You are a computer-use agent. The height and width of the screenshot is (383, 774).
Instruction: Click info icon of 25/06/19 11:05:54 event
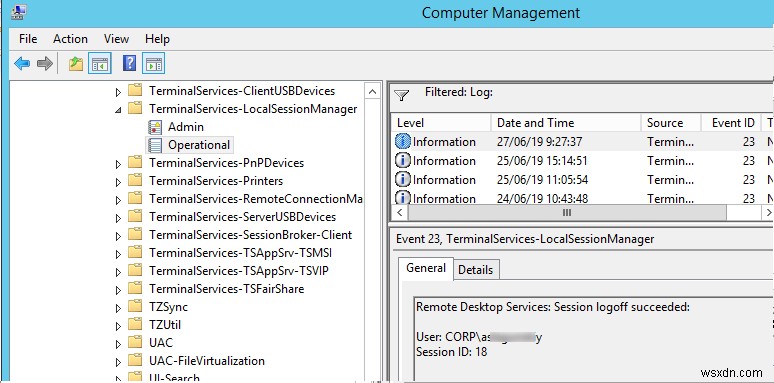403,179
